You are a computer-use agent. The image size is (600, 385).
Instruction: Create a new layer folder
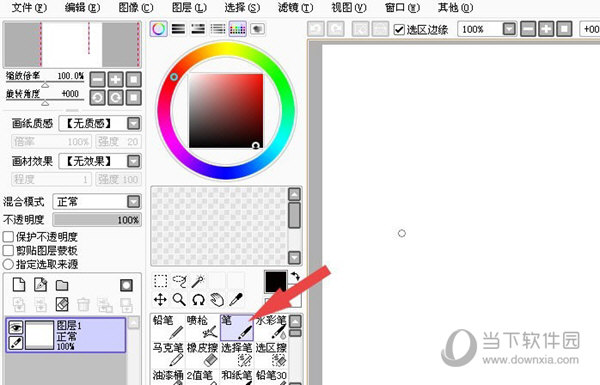[62, 285]
